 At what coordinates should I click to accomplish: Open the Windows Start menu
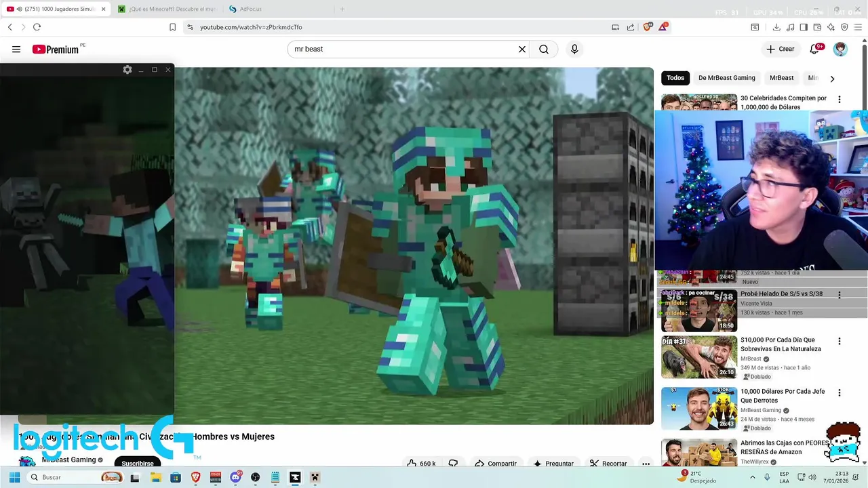pos(14,477)
